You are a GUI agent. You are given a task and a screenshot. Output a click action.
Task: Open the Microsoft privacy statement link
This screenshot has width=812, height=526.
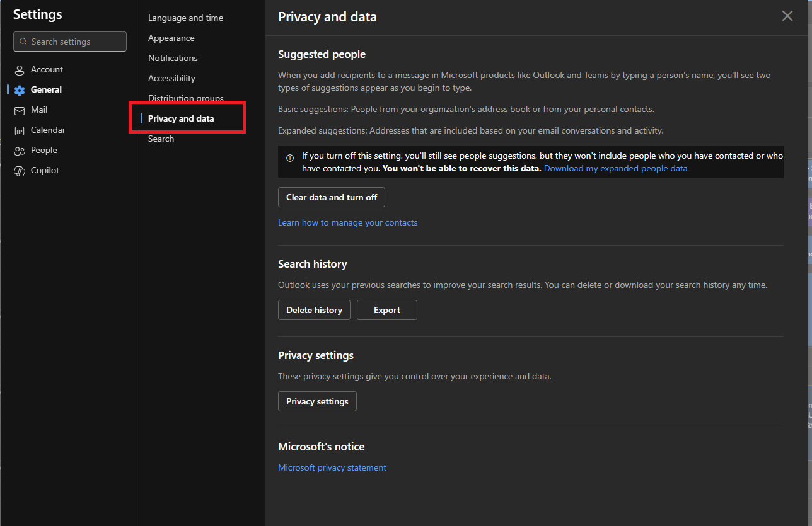332,467
